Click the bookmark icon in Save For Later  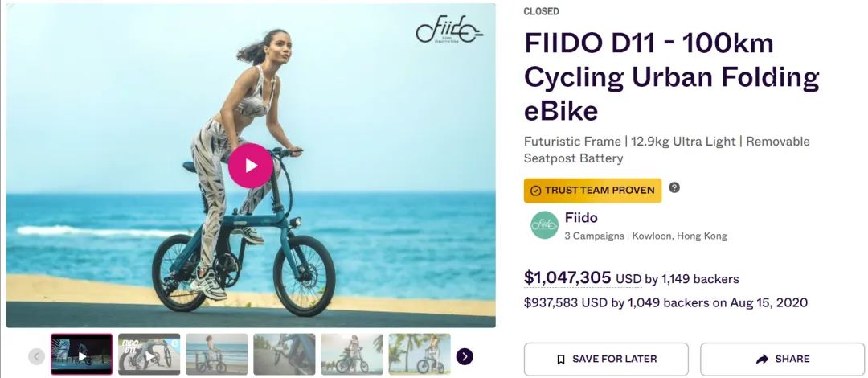point(561,360)
